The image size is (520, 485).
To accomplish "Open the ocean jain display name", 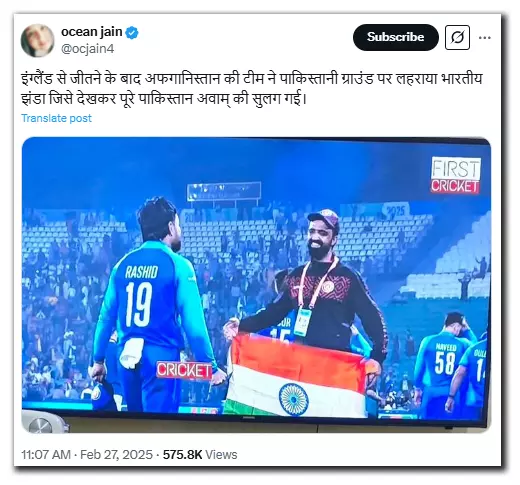I will coord(92,32).
